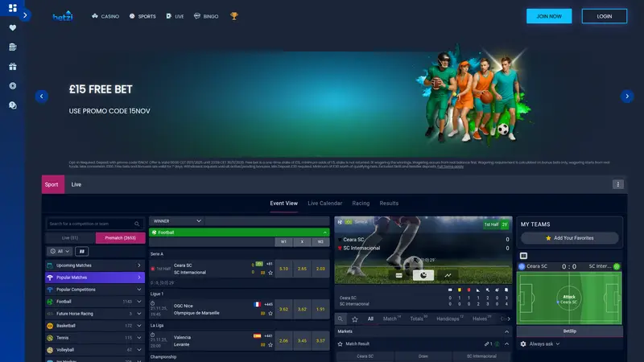Select the Racing tab
644x362 pixels.
[x=361, y=204]
